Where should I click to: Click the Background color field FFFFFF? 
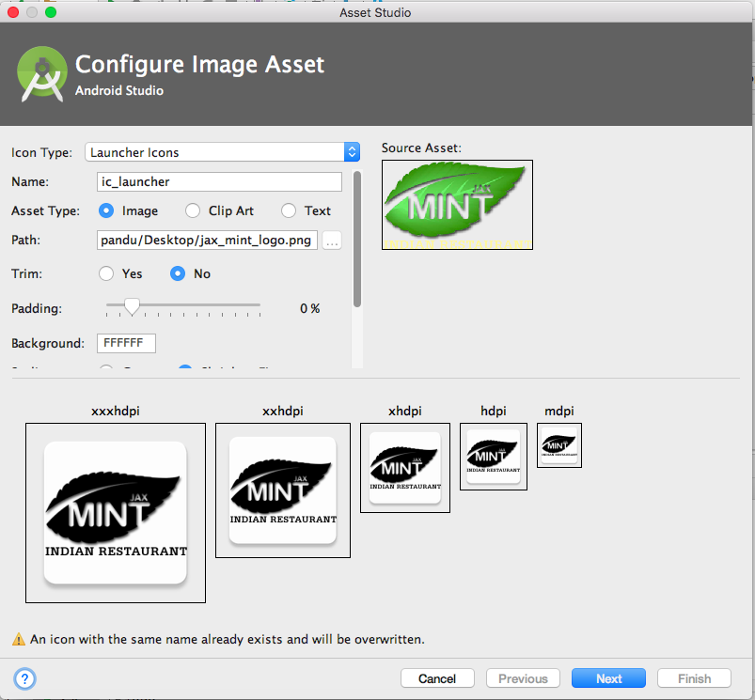[x=126, y=344]
